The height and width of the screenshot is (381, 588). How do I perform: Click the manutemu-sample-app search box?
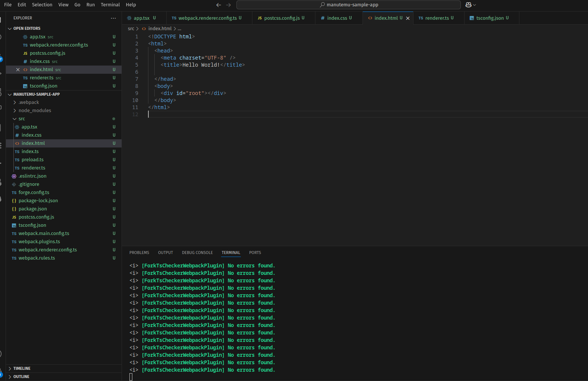(349, 5)
